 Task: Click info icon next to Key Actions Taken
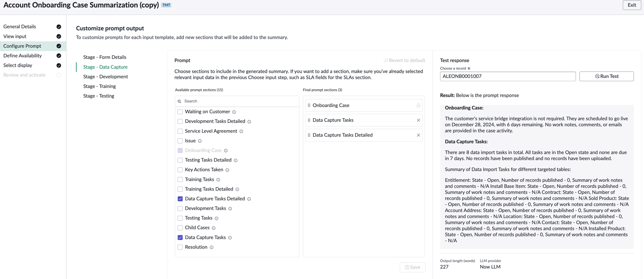pyautogui.click(x=227, y=170)
